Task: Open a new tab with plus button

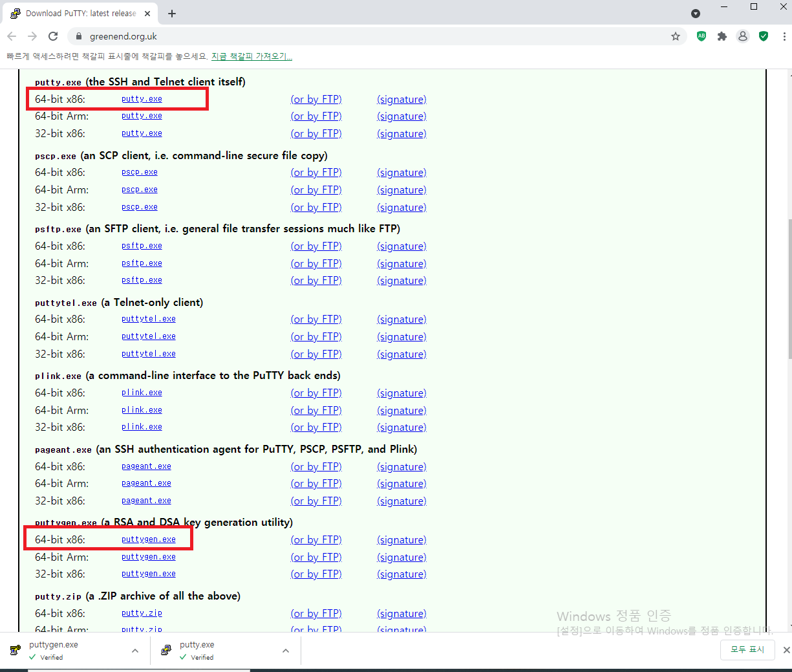Action: tap(172, 14)
